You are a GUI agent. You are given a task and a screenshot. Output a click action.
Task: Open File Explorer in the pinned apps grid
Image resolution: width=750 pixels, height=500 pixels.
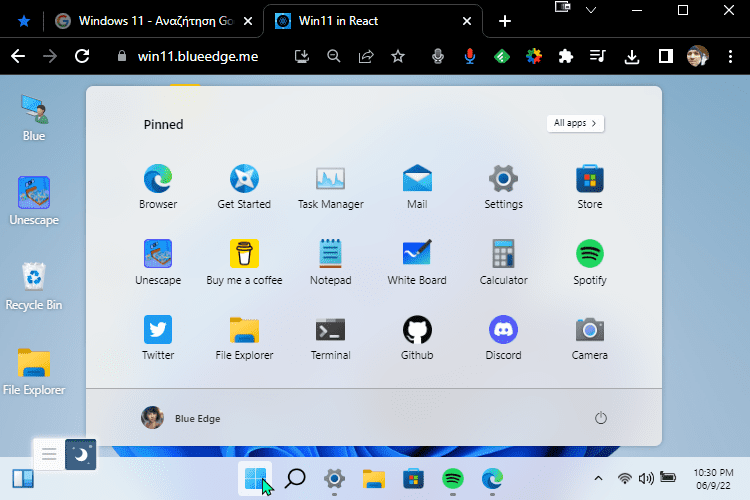point(244,337)
